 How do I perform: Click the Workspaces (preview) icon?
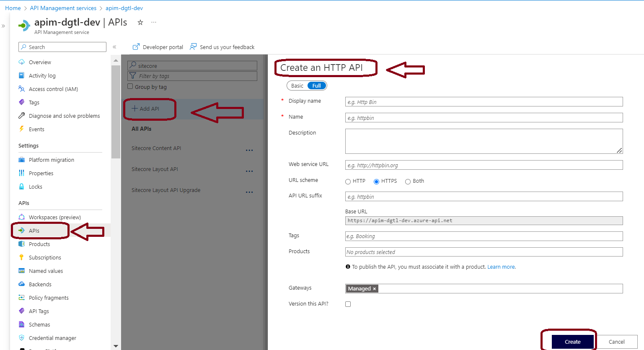22,217
